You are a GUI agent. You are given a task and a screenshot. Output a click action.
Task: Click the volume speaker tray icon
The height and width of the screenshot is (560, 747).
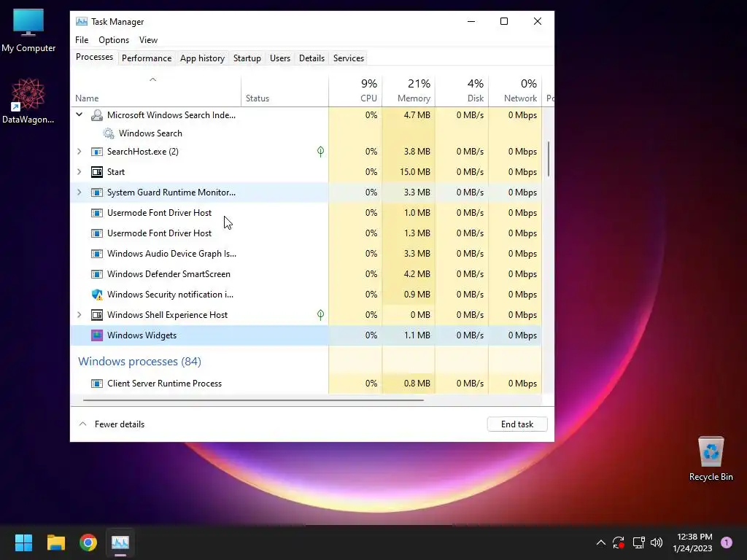pyautogui.click(x=657, y=542)
